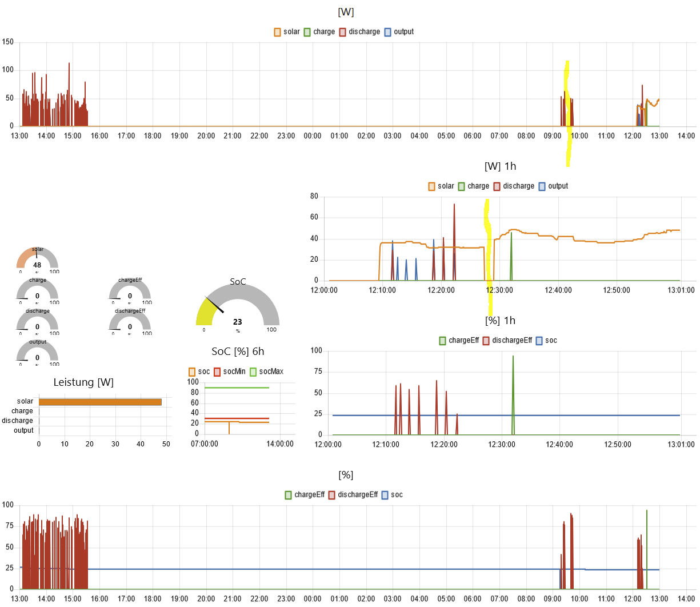Toggle chargeEff in bottom [%] chart legend
The height and width of the screenshot is (607, 700).
(x=305, y=495)
